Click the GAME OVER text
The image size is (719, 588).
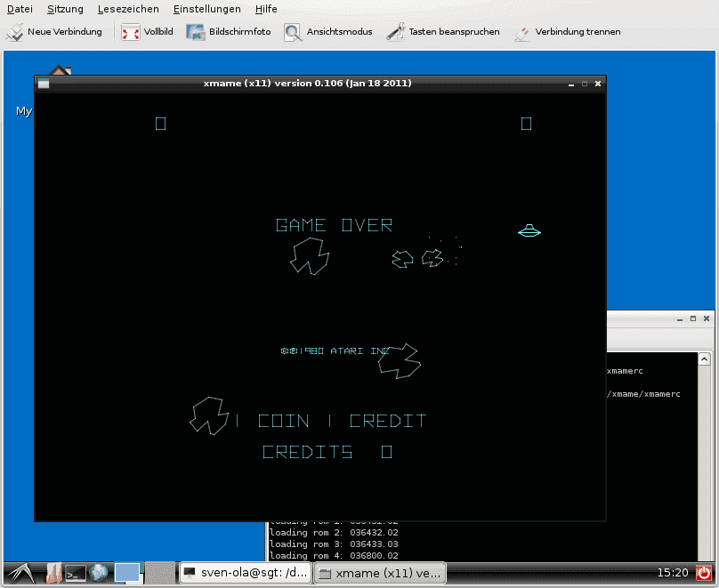tap(335, 225)
